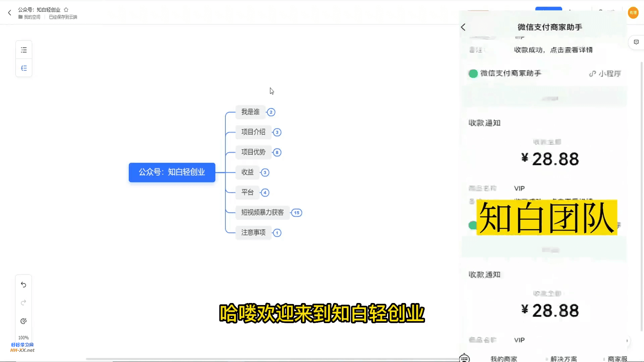644x362 pixels.
Task: Star the document title 公众号: 知白轻创业
Action: click(x=66, y=10)
